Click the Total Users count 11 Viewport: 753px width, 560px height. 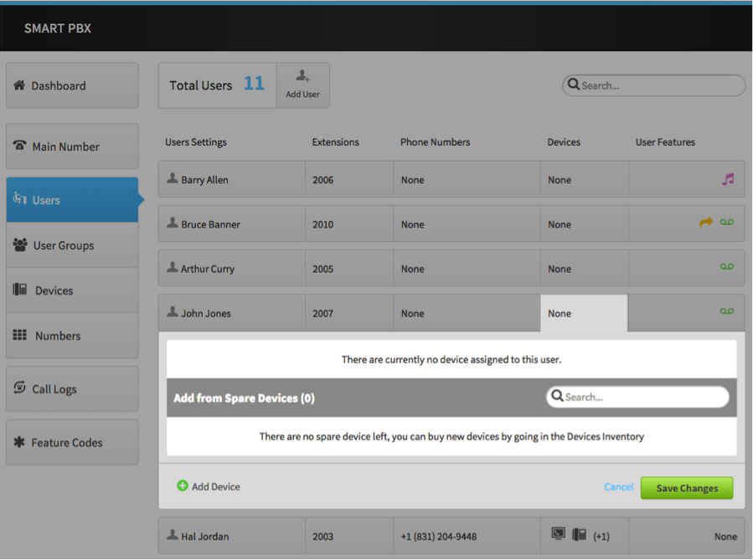(254, 84)
